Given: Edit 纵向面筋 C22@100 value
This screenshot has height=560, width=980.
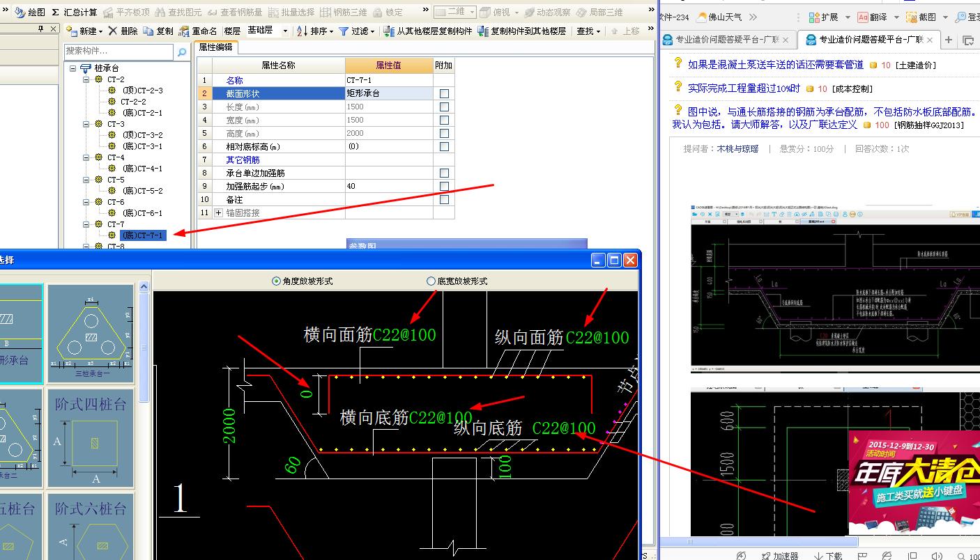Looking at the screenshot, I should [597, 338].
